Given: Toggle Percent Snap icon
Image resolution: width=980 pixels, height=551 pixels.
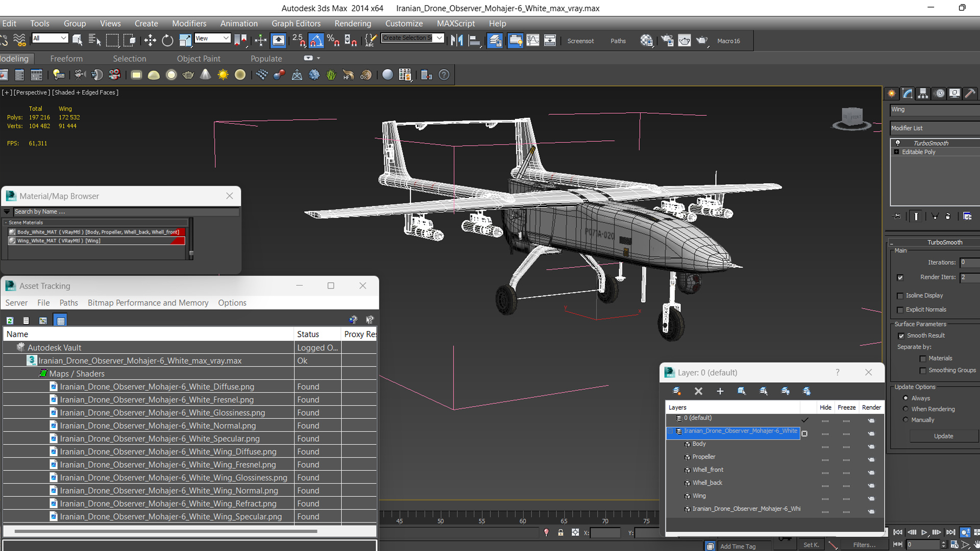Looking at the screenshot, I should [x=333, y=40].
